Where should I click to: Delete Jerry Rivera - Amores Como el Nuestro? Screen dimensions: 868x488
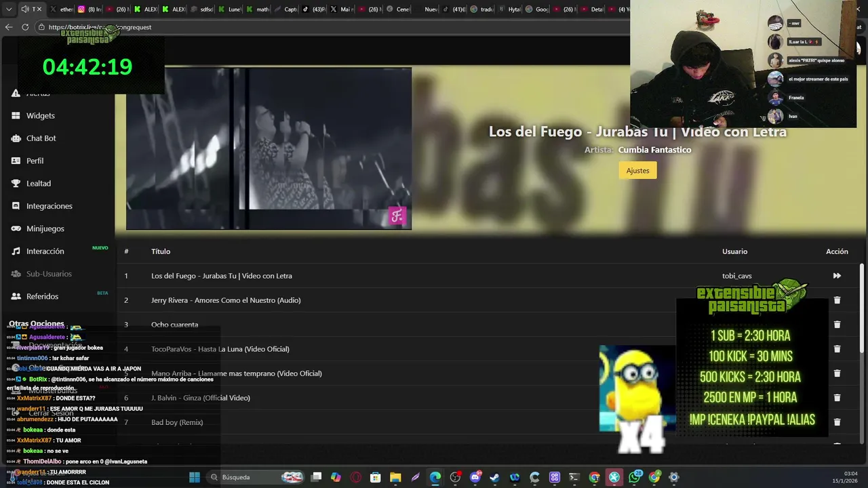(837, 300)
